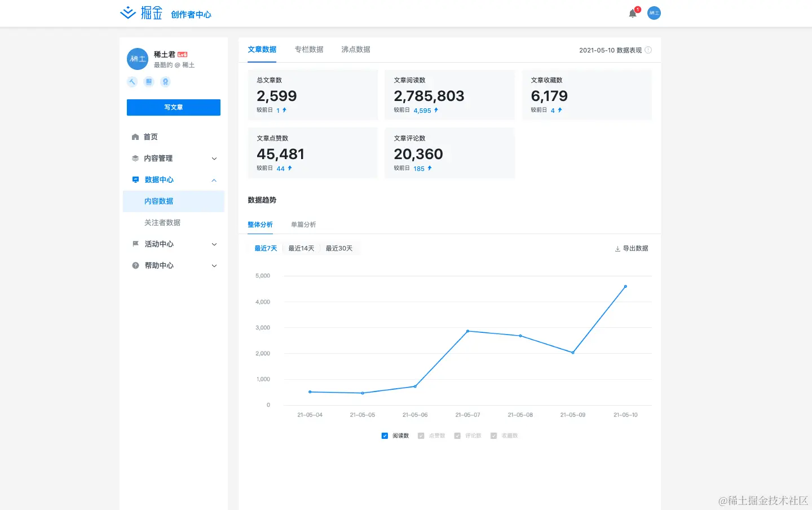
Task: Toggle the 阅读数 checkbox
Action: coord(385,436)
